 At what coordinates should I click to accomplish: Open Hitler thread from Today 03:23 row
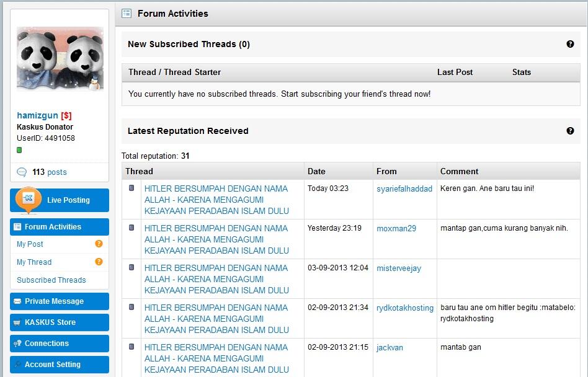[216, 200]
